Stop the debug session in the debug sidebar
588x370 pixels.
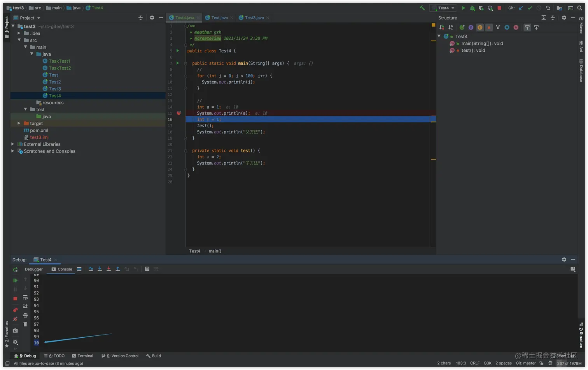[15, 299]
